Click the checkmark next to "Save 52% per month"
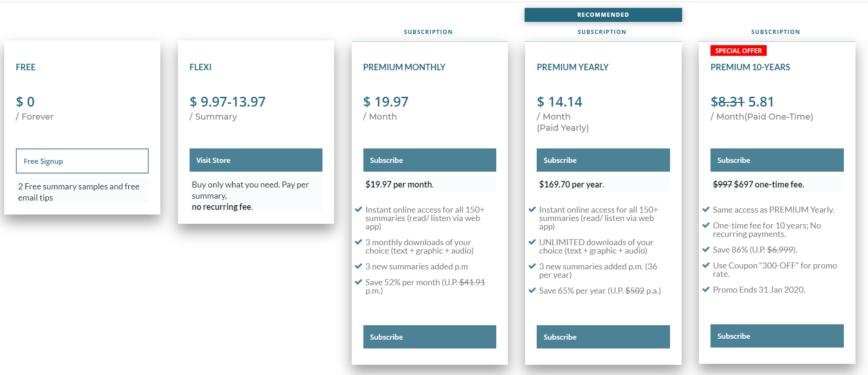868x375 pixels. [358, 282]
